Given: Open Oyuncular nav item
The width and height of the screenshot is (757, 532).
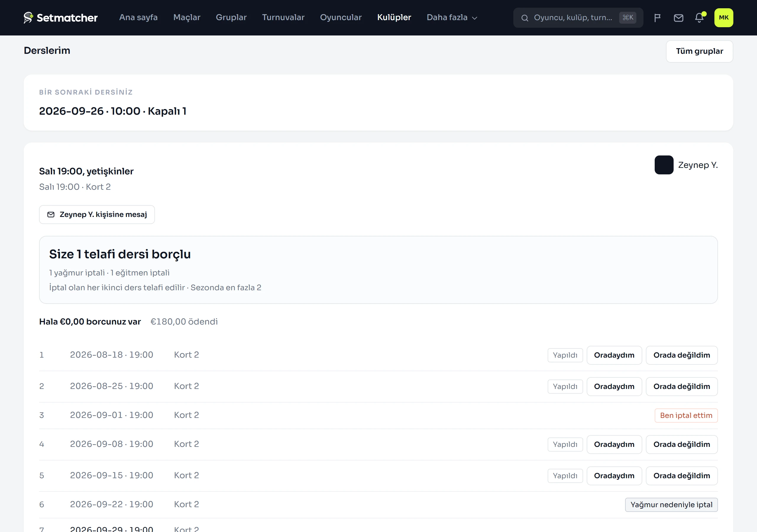Looking at the screenshot, I should point(341,17).
